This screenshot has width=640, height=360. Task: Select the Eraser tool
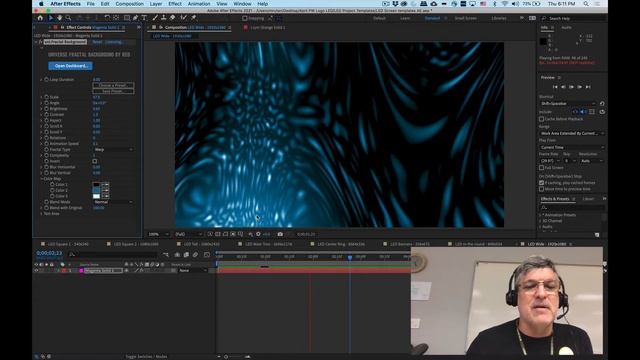point(172,18)
